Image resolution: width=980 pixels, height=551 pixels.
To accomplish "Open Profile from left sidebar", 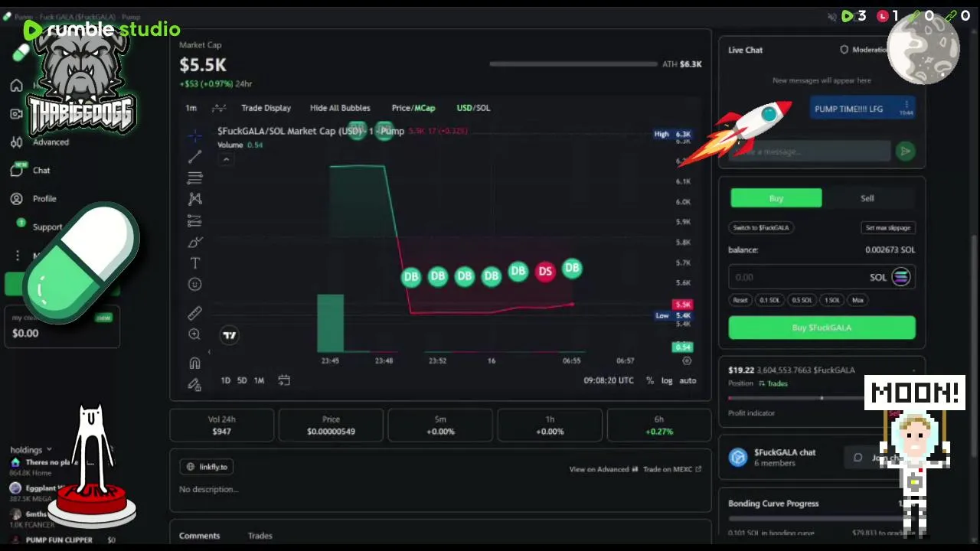I will [33, 199].
